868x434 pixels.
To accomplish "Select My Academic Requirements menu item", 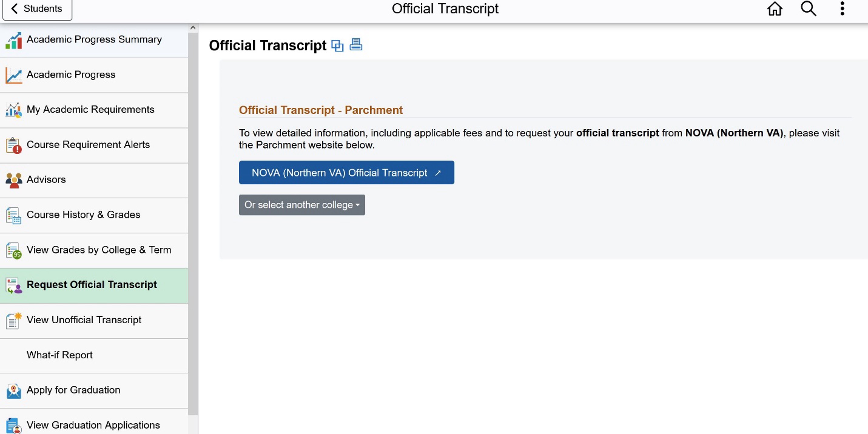I will point(94,110).
